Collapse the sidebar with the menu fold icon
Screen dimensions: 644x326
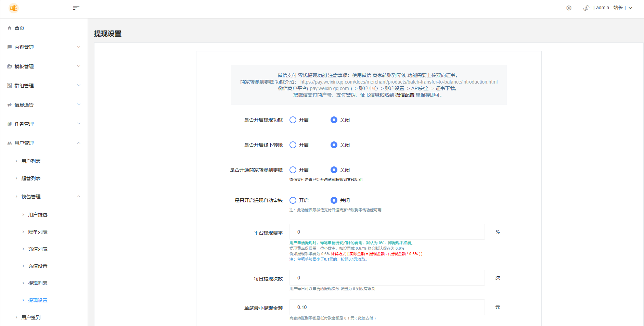(x=76, y=8)
